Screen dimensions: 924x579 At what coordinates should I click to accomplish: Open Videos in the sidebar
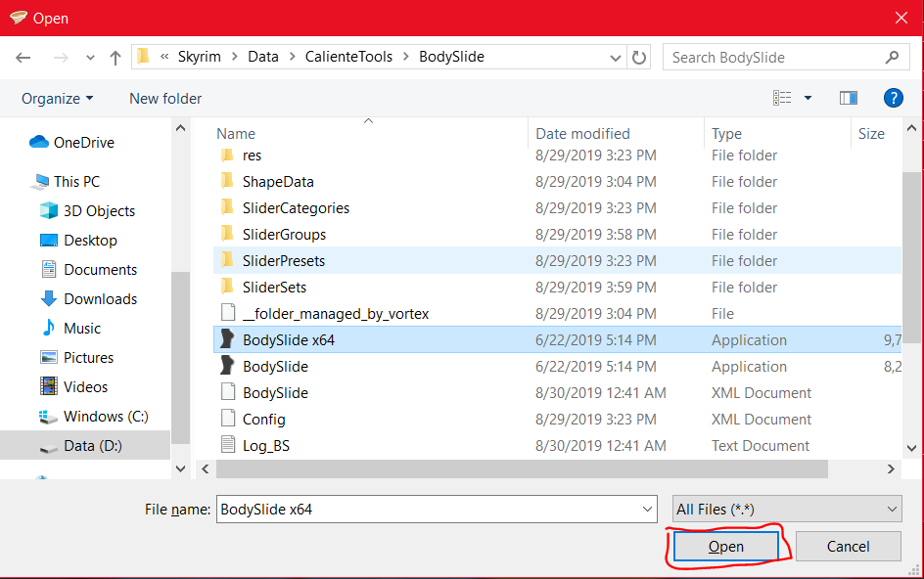click(x=74, y=387)
